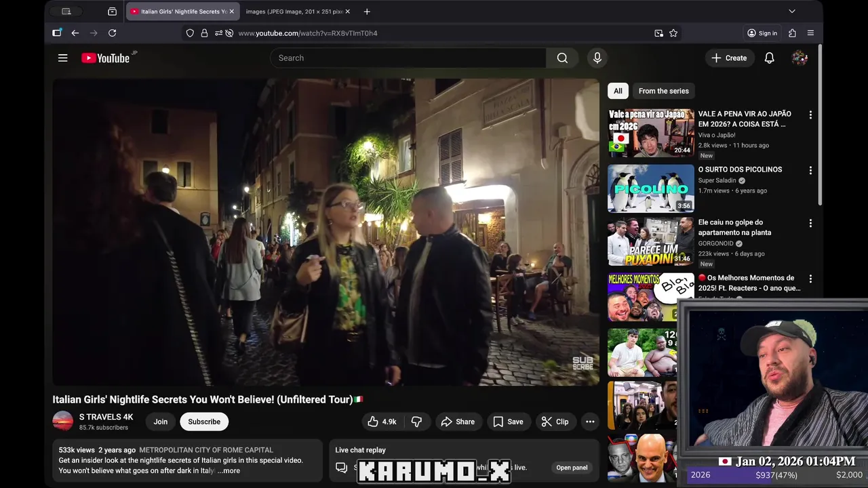The image size is (868, 488).
Task: Clip the video
Action: [555, 422]
